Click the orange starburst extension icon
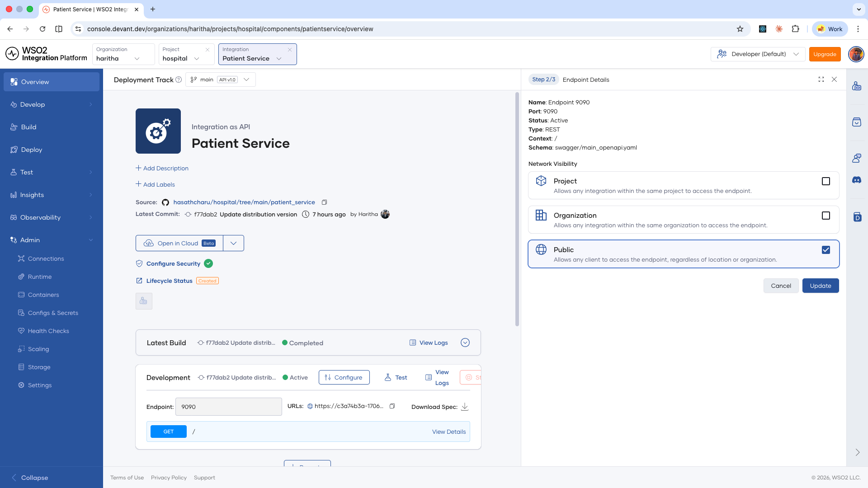This screenshot has width=868, height=488. [x=779, y=29]
